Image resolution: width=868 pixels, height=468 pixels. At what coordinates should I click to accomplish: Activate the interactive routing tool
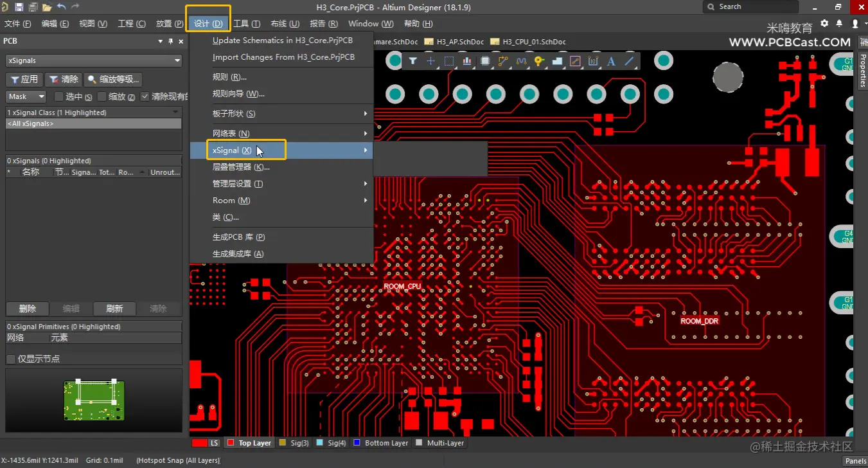pos(503,61)
